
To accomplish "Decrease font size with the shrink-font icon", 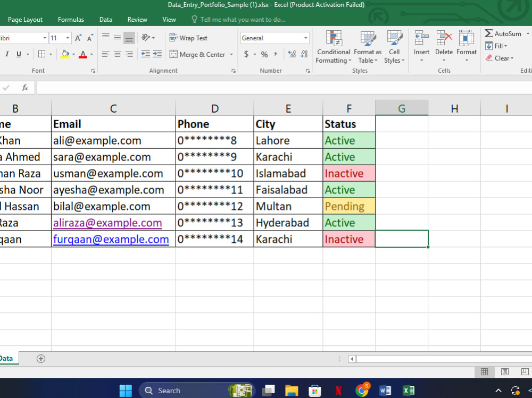I will click(x=90, y=38).
